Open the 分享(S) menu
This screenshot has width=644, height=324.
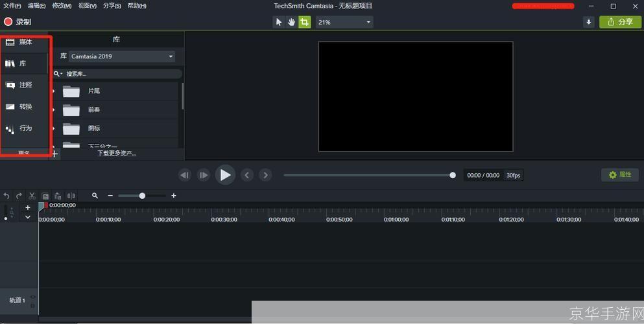[112, 6]
